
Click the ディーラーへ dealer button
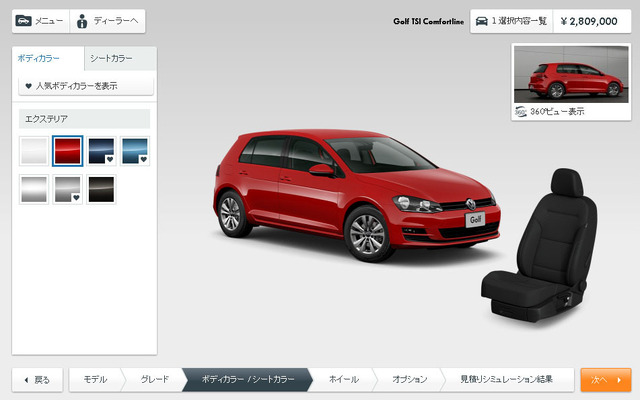click(x=108, y=21)
